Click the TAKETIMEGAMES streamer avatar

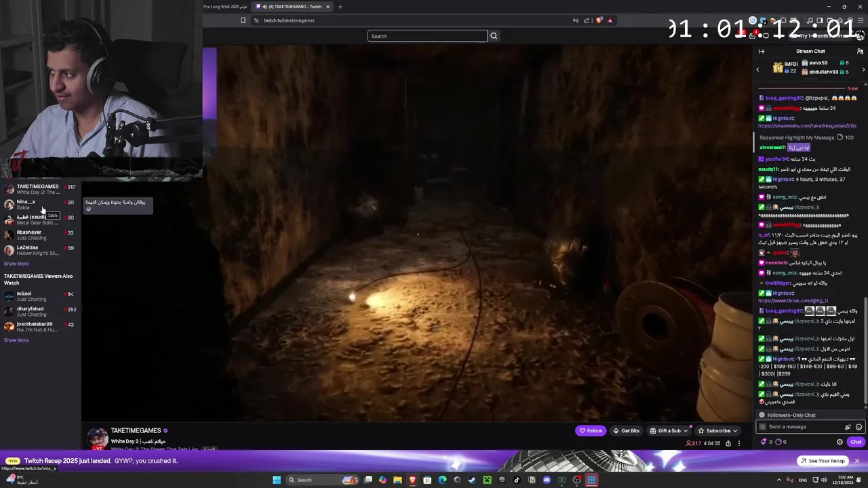(x=98, y=439)
